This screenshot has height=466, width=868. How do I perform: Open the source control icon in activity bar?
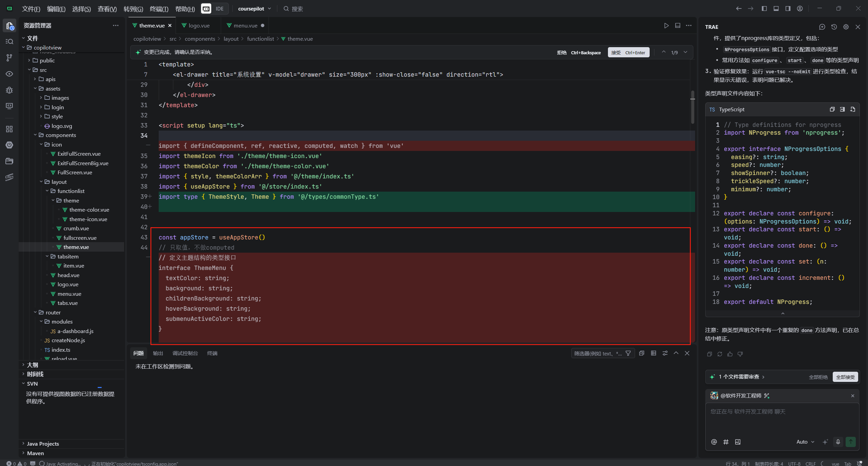point(9,58)
